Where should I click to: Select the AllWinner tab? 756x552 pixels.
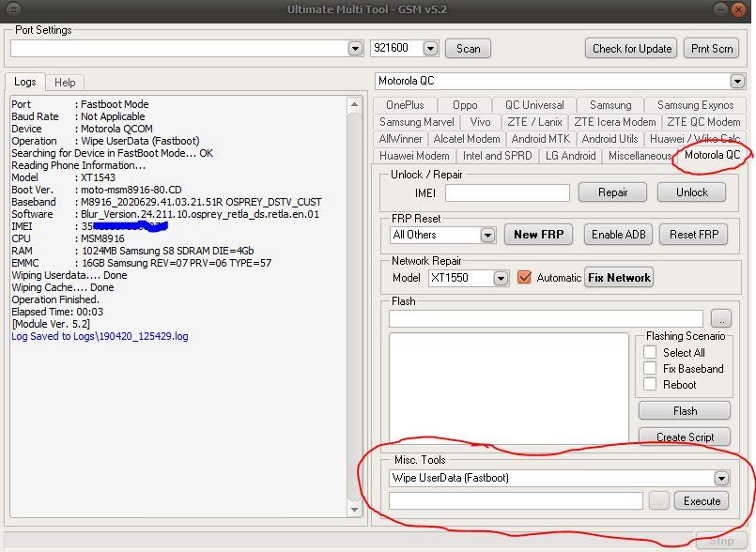400,139
